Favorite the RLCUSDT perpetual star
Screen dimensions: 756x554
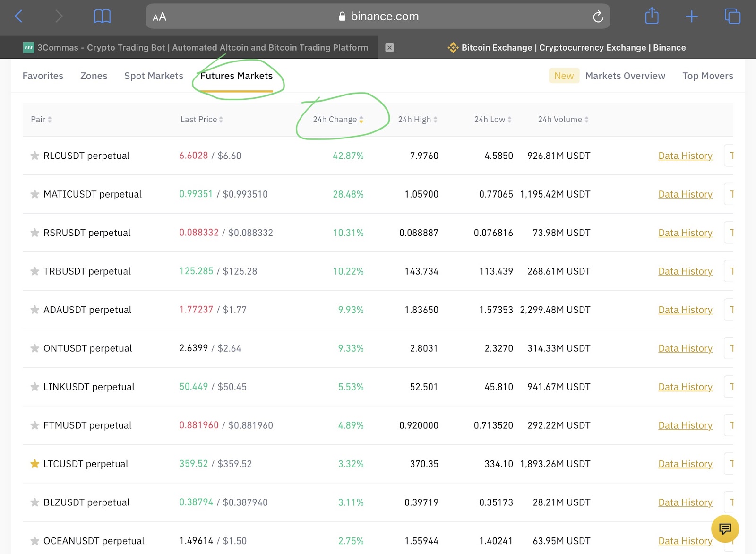click(x=34, y=156)
